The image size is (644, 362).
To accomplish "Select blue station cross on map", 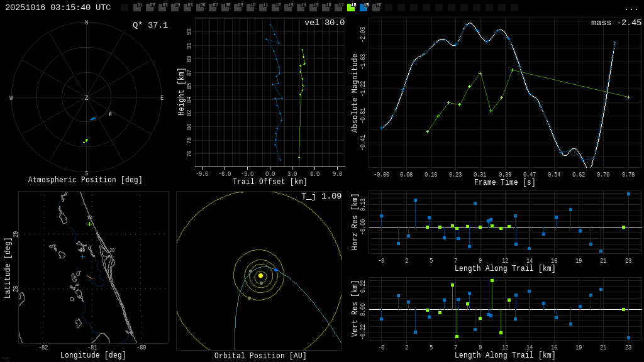I will click(x=82, y=256).
